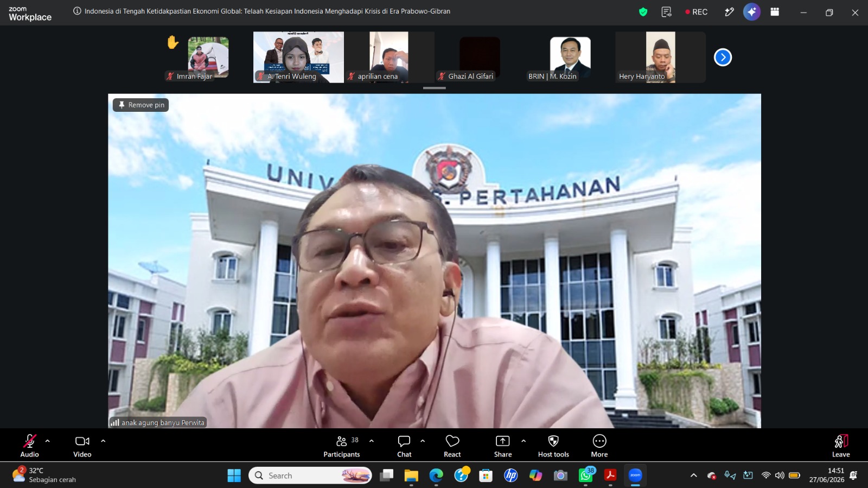Open Copilot from the taskbar
Image resolution: width=868 pixels, height=488 pixels.
536,476
